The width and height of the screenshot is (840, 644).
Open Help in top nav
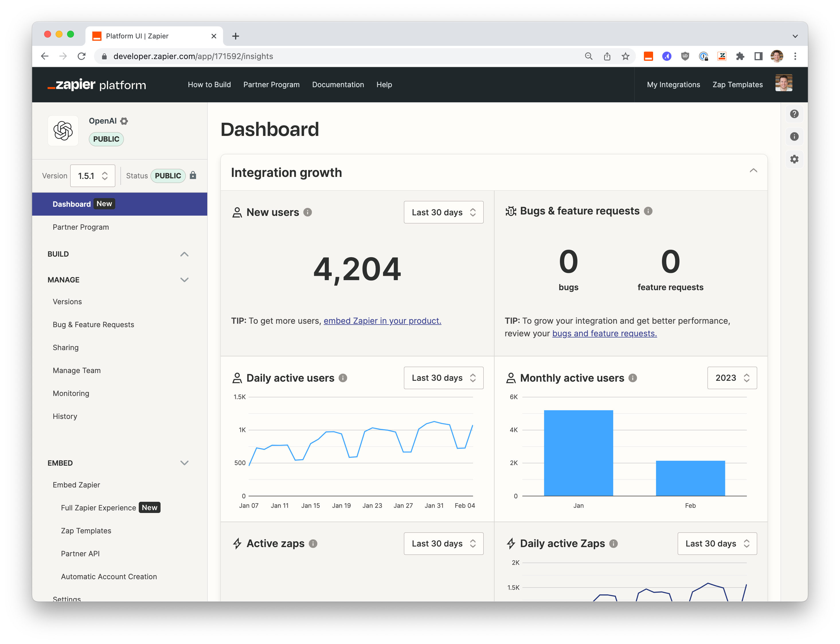tap(384, 85)
